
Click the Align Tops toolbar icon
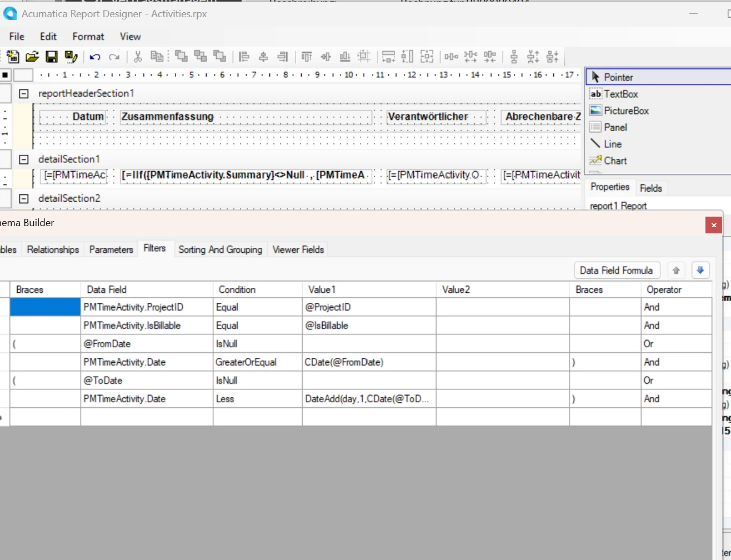click(307, 56)
